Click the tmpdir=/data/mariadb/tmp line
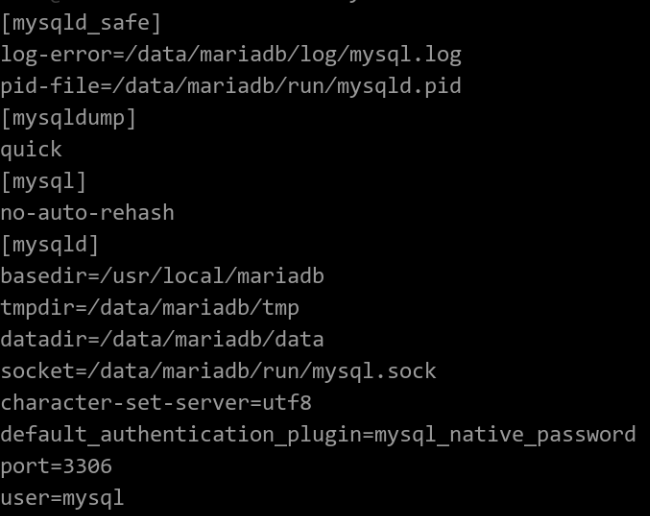The image size is (650, 516). 150,308
